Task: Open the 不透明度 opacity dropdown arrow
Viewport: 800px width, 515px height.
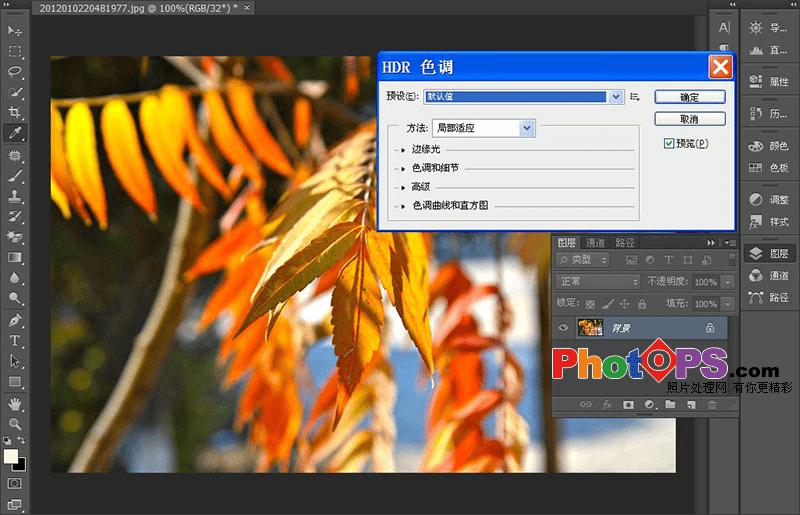Action: click(728, 282)
